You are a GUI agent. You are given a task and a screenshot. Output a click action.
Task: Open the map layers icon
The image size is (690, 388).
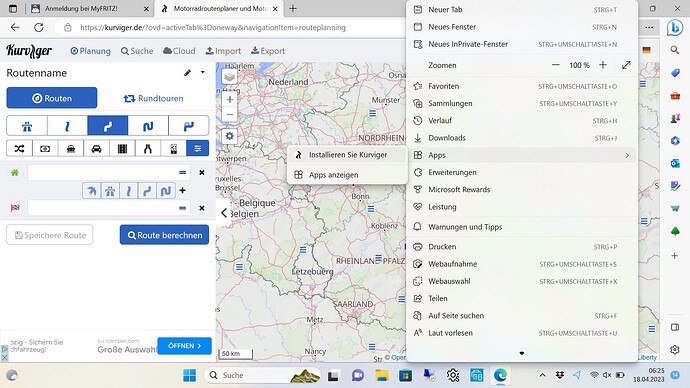(229, 77)
